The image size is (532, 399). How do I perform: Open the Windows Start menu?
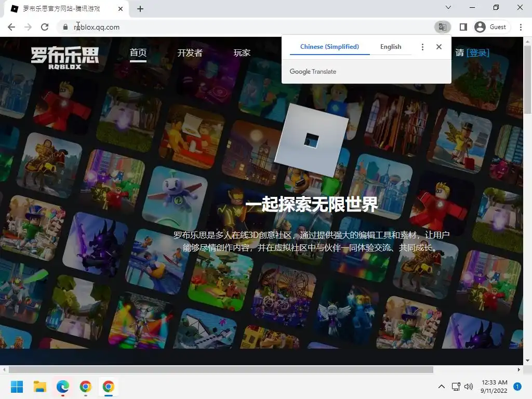[17, 387]
